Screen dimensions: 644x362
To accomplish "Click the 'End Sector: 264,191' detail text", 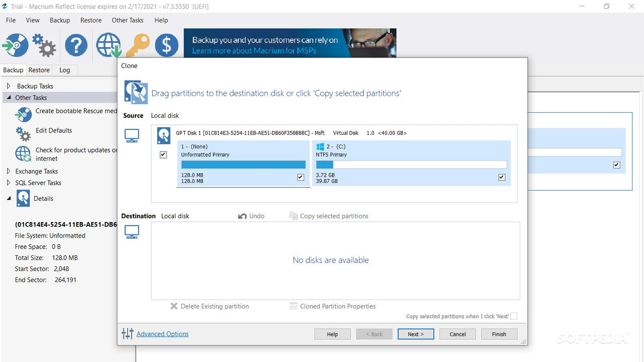I will 46,279.
